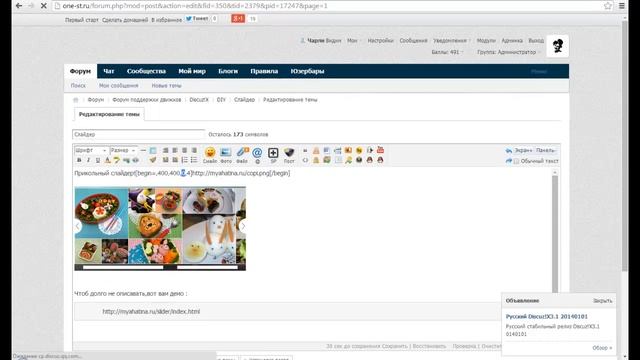640x360 pixels.
Task: Click Закрыть in the announcement popup
Action: (602, 300)
